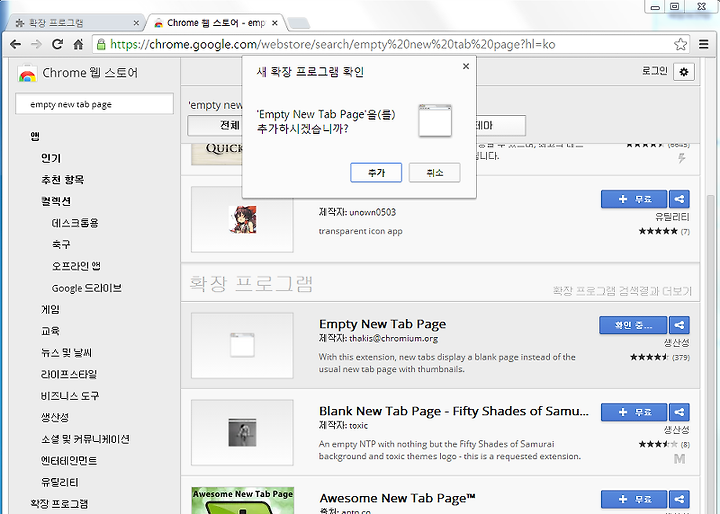This screenshot has width=720, height=514.
Task: Confirm adding extension with 추가 button
Action: [376, 173]
